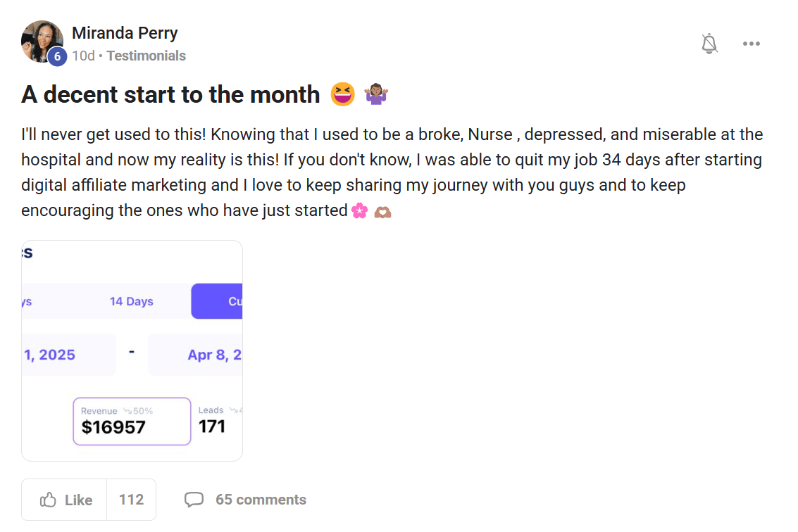The width and height of the screenshot is (798, 532).
Task: Open Miranda Perry's profile via name
Action: [x=125, y=33]
